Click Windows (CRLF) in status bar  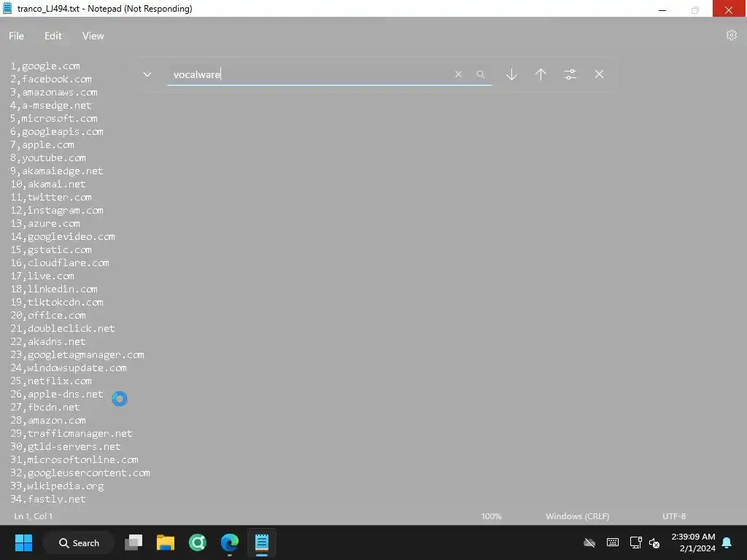point(578,516)
